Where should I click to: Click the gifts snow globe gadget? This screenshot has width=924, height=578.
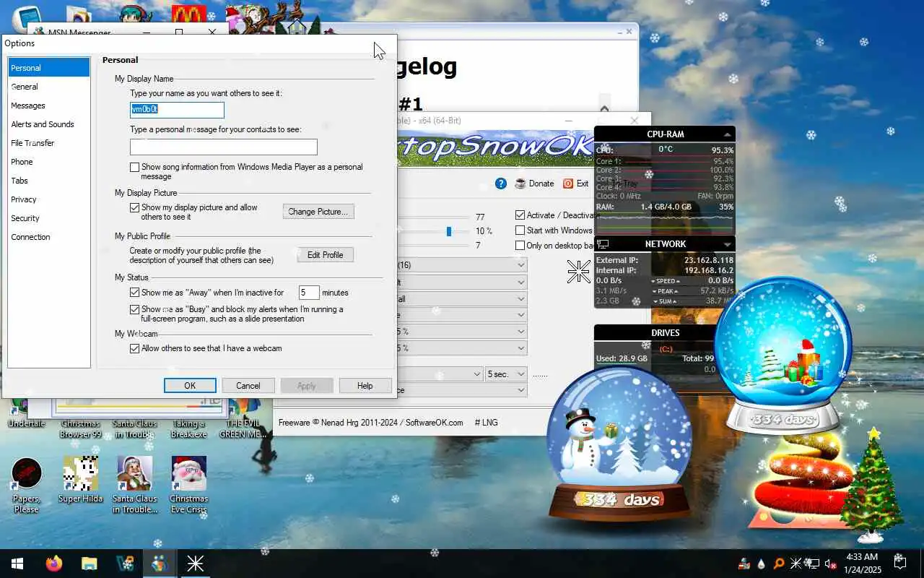pos(783,355)
